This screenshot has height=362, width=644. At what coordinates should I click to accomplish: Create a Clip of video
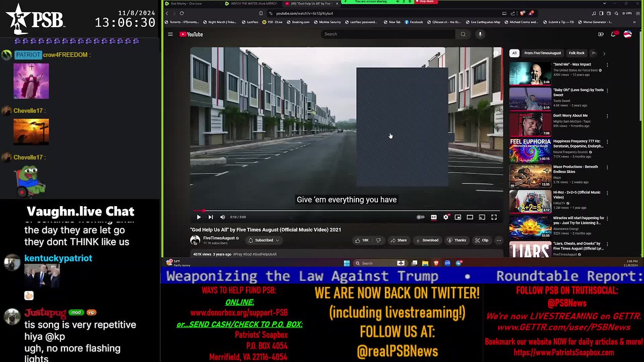481,240
